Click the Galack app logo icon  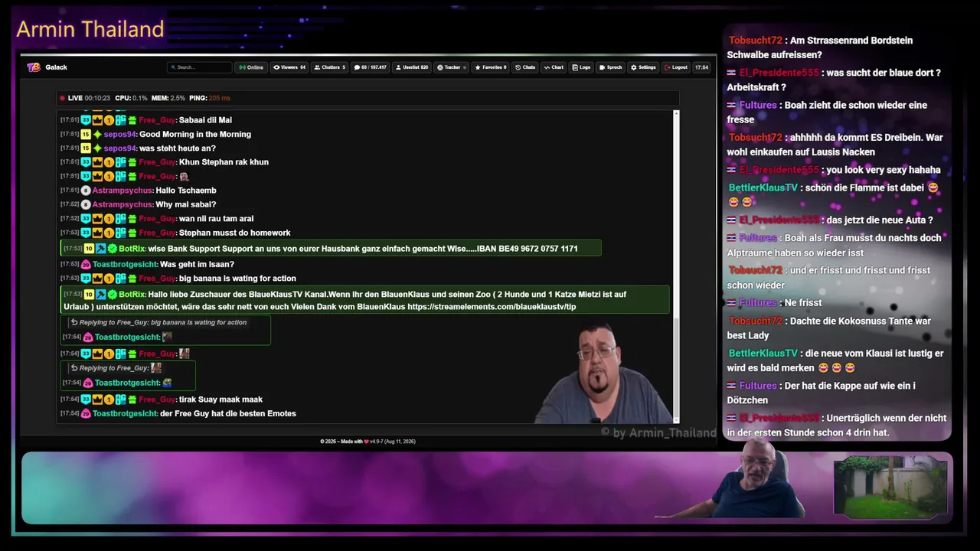pos(34,67)
